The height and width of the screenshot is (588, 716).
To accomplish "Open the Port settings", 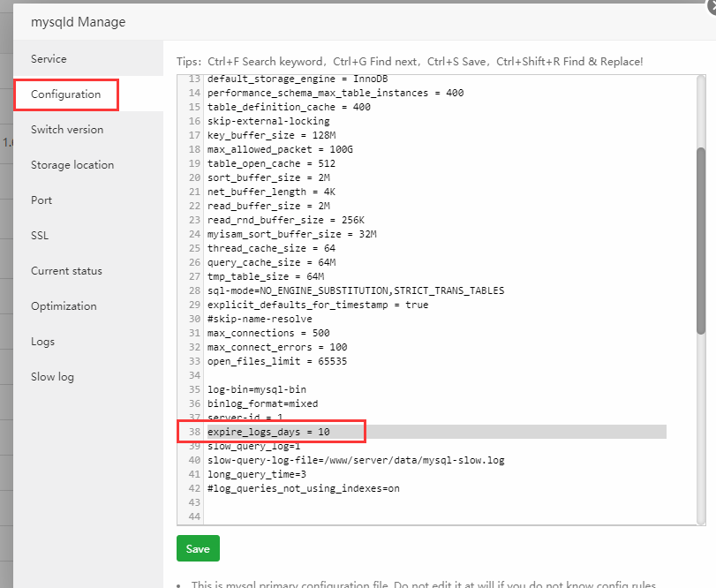I will click(41, 200).
